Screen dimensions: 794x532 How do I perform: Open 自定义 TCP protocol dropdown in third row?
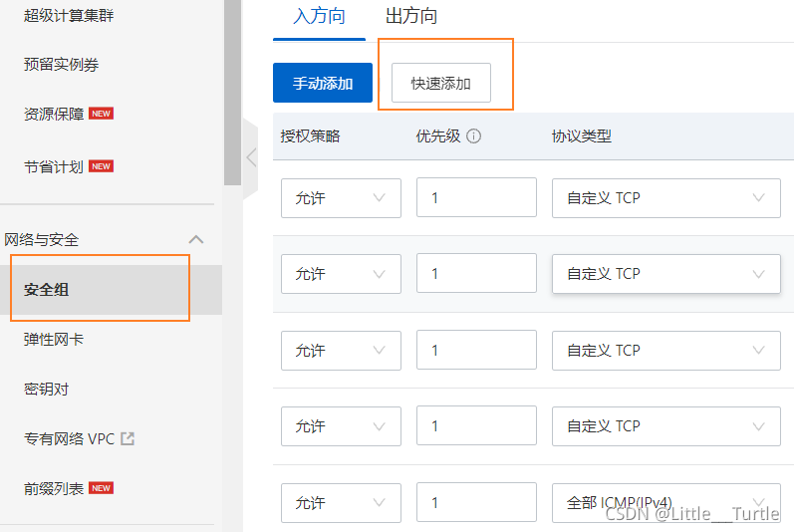[x=665, y=351]
